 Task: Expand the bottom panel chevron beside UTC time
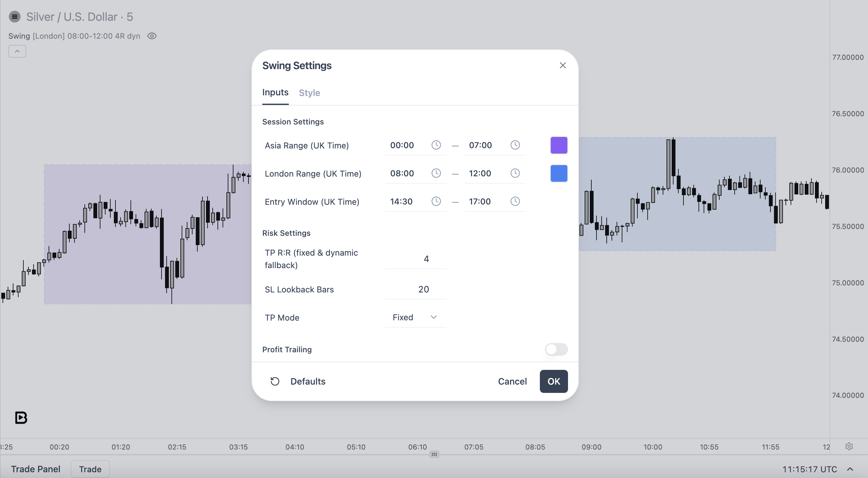pos(850,469)
